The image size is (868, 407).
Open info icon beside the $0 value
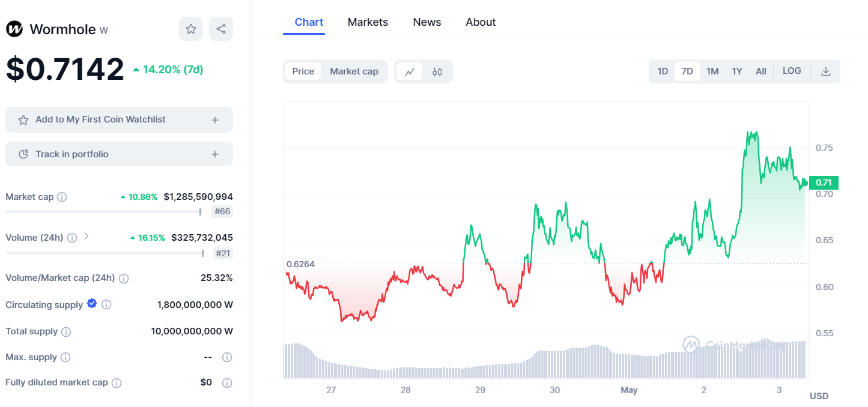[x=227, y=382]
